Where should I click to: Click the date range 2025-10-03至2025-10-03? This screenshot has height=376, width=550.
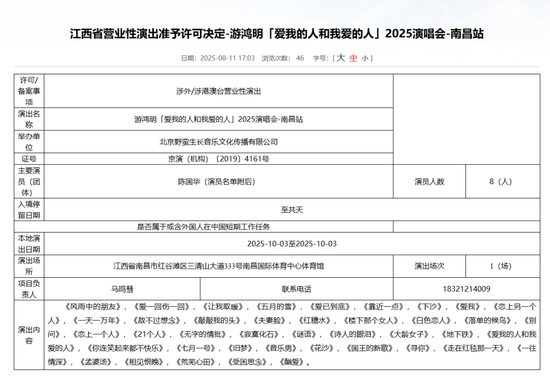tap(292, 244)
